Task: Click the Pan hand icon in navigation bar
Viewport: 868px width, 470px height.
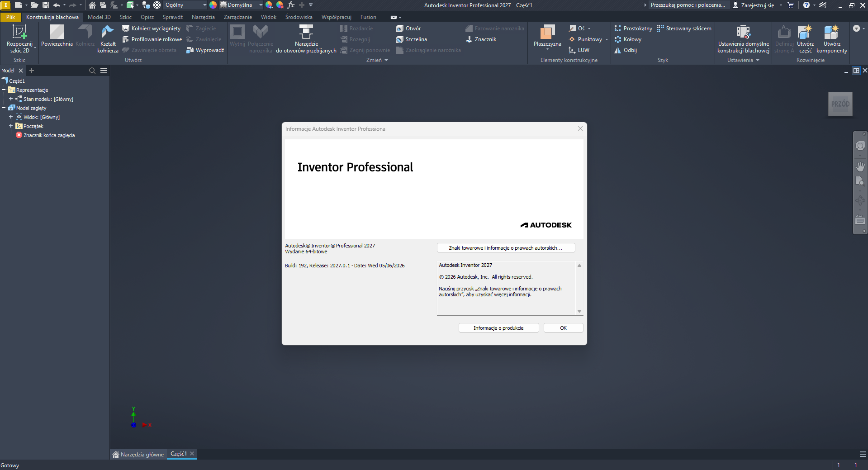Action: pyautogui.click(x=860, y=166)
